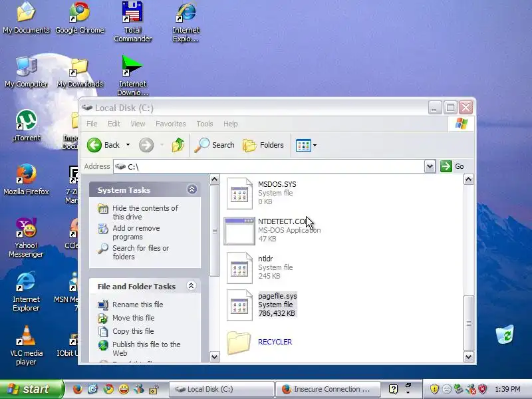The image size is (532, 399).
Task: Open My Downloads folder shortcut
Action: coord(80,72)
